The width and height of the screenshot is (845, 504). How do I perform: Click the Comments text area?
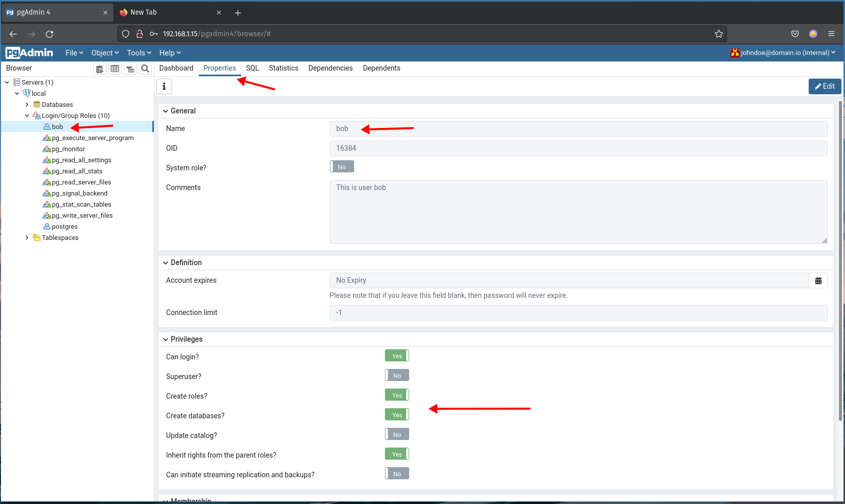tap(579, 212)
